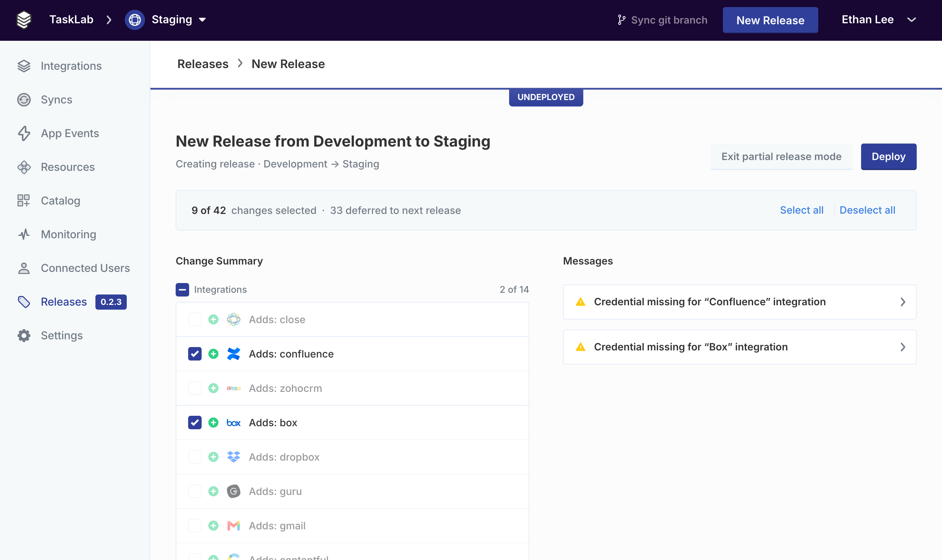Open App Events section

70,133
